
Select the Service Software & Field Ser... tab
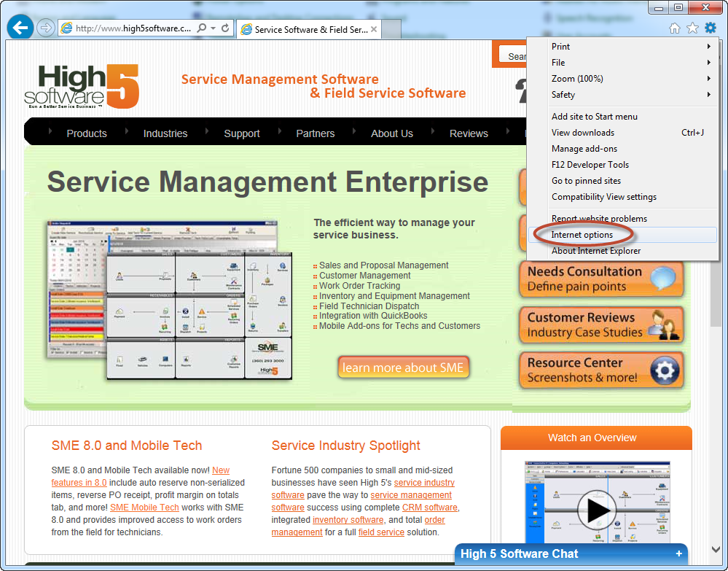click(x=309, y=29)
